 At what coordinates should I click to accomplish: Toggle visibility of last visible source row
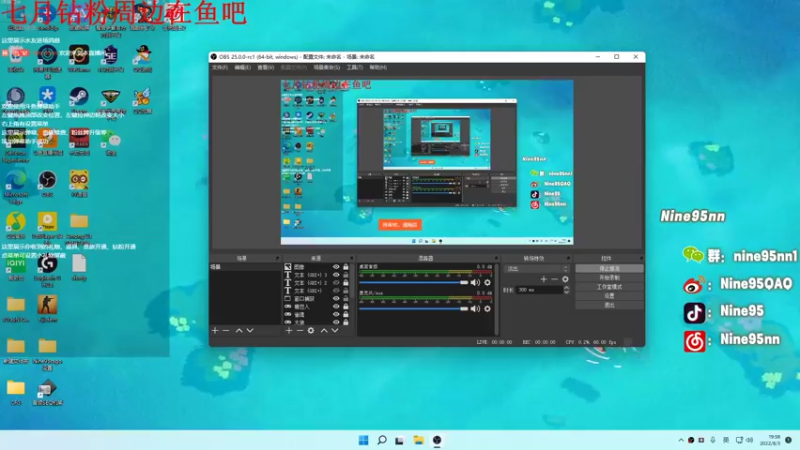[x=336, y=322]
